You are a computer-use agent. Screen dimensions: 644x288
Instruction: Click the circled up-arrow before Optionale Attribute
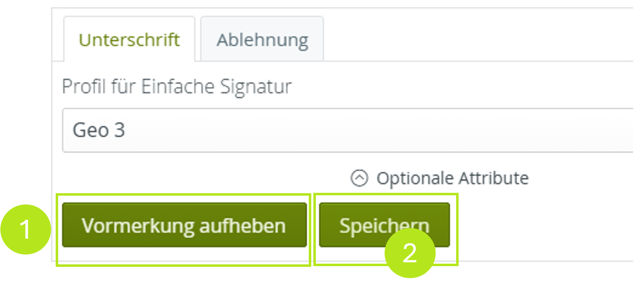(x=360, y=177)
